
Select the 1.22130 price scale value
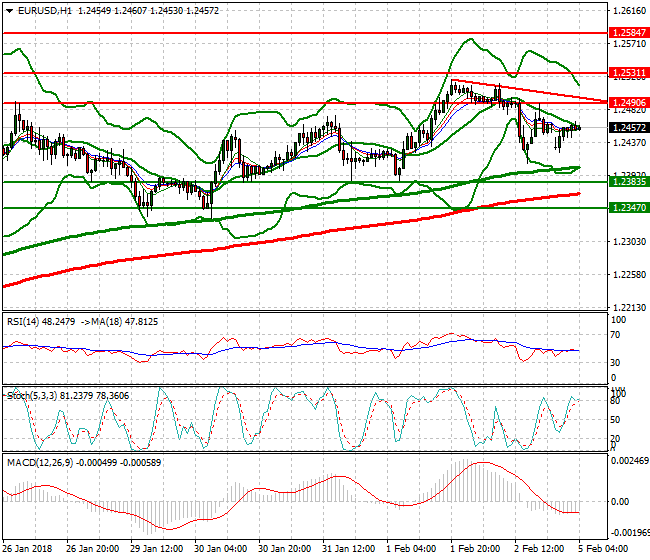click(629, 308)
